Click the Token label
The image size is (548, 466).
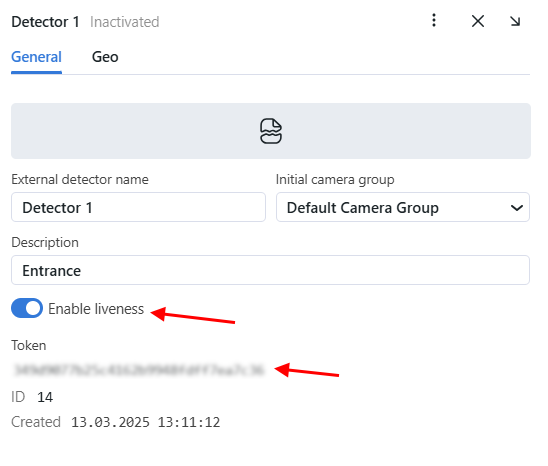pos(29,345)
